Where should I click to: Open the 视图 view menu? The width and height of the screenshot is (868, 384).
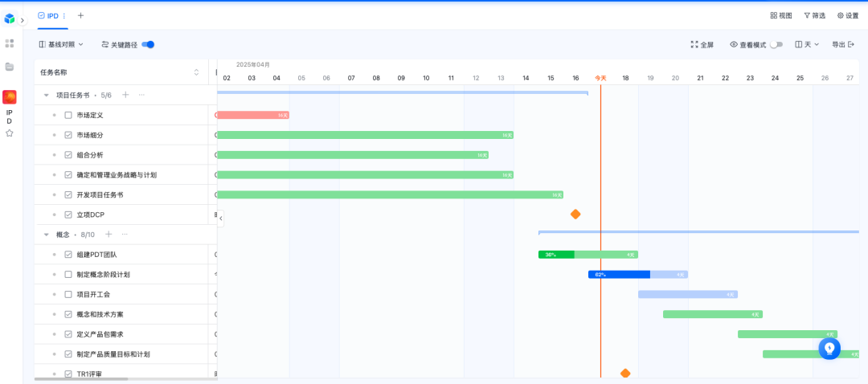pos(780,15)
